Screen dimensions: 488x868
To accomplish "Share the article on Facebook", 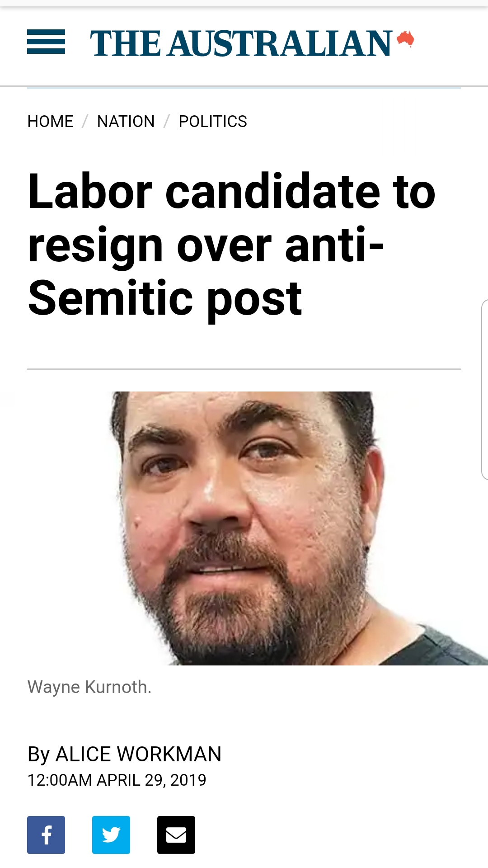I will [x=46, y=835].
